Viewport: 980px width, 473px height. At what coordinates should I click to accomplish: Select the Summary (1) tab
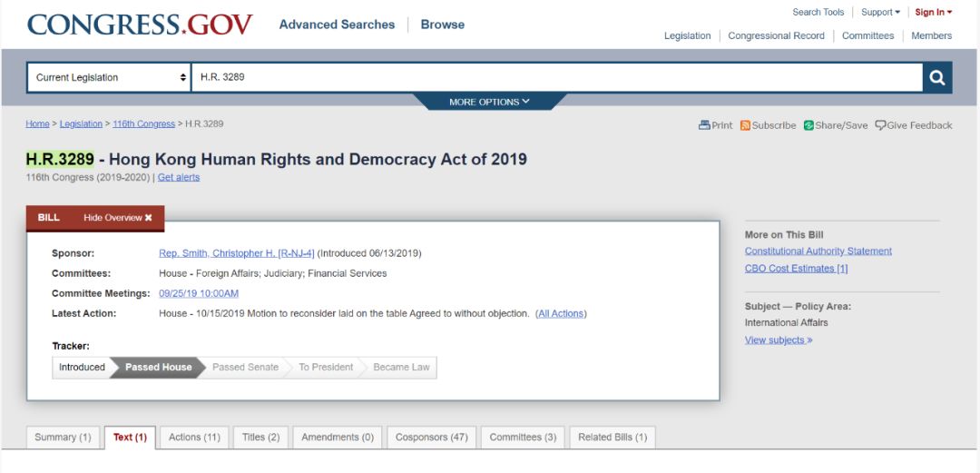63,438
